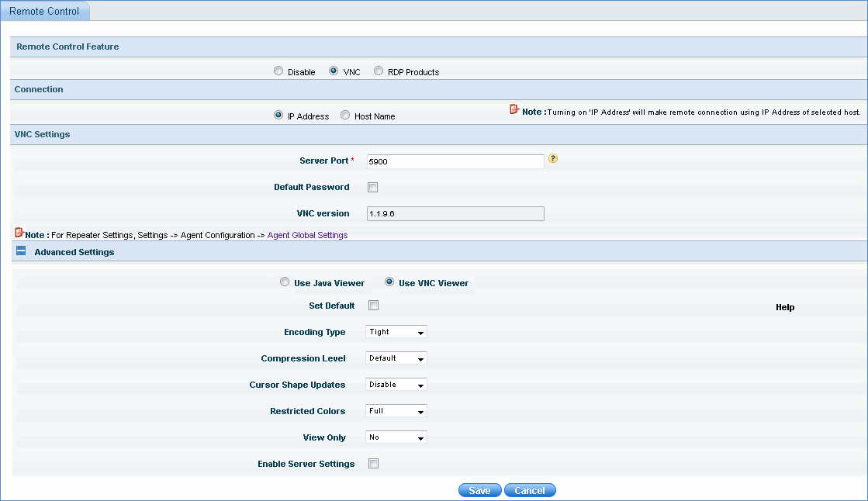Click the Save button
The width and height of the screenshot is (868, 501).
[479, 490]
